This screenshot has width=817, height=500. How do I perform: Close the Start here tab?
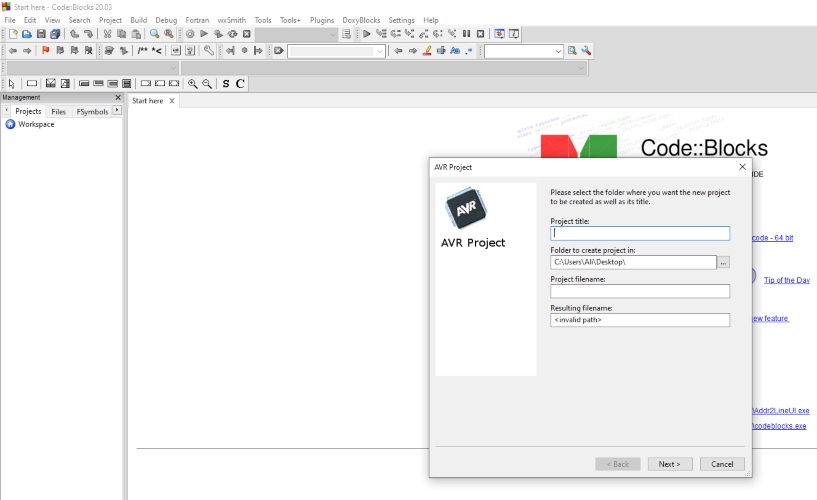click(171, 101)
